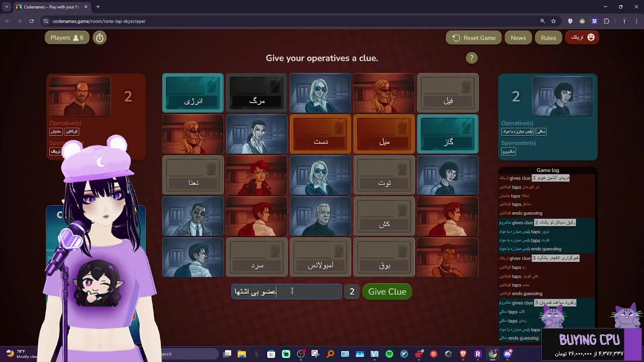Open the weather widget showing 78°F
The image size is (644, 362).
[22, 353]
